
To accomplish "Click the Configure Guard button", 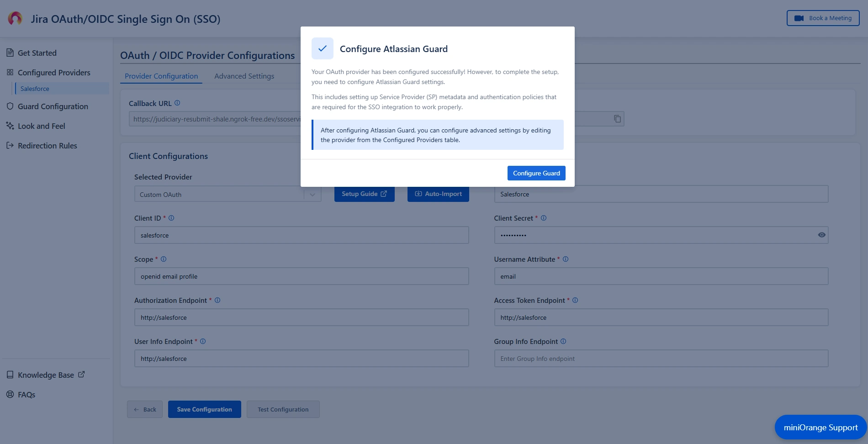I will [536, 173].
